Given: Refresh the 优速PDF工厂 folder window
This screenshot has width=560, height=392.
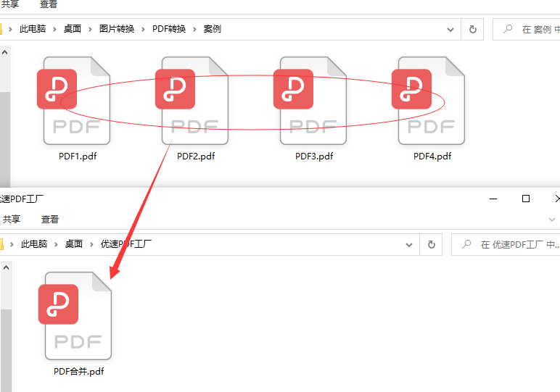Looking at the screenshot, I should (431, 245).
